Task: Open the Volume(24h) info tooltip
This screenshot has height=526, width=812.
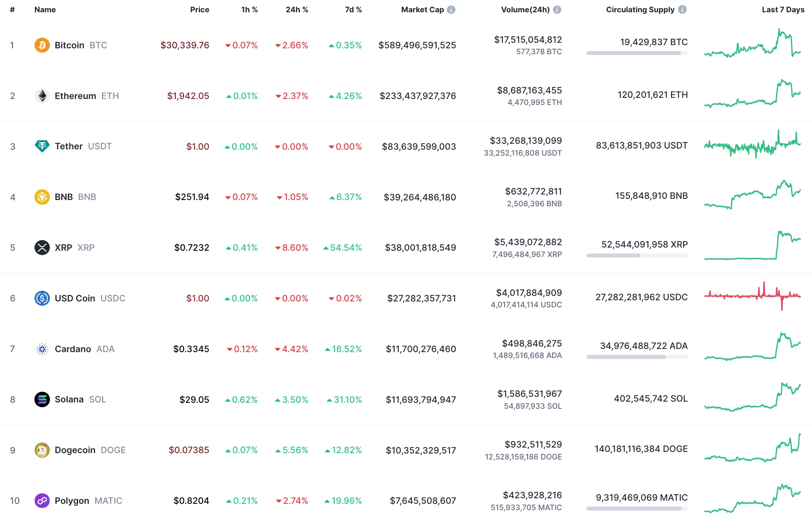Action: click(x=557, y=10)
